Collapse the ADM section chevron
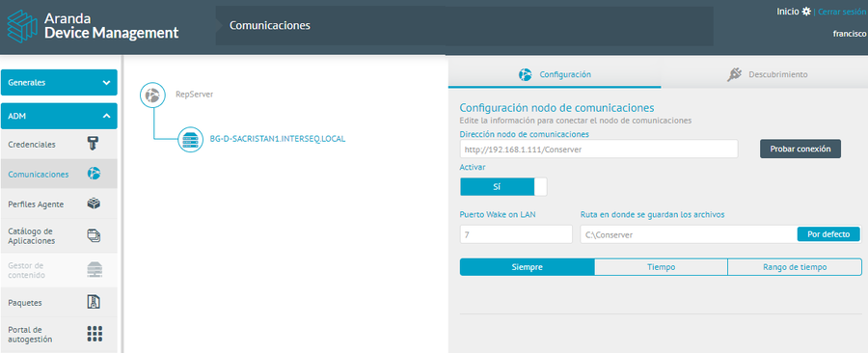This screenshot has height=353, width=868. [x=106, y=116]
